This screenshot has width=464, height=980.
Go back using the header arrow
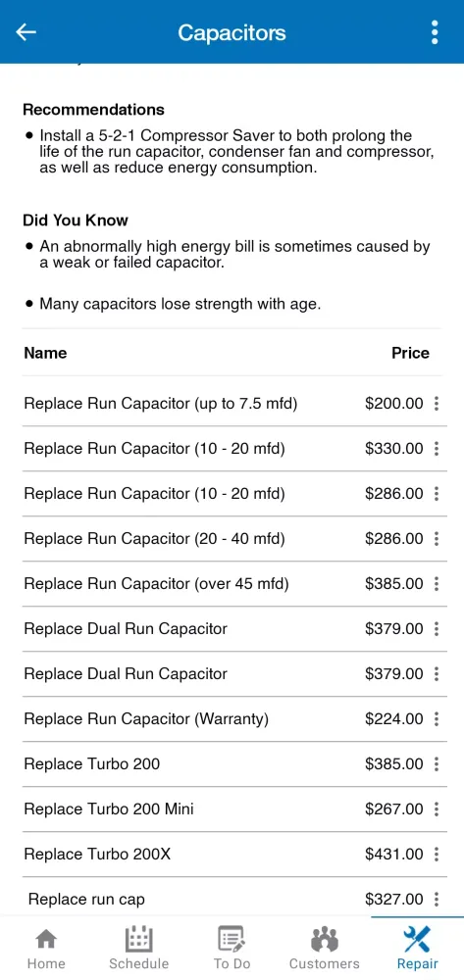click(x=26, y=32)
